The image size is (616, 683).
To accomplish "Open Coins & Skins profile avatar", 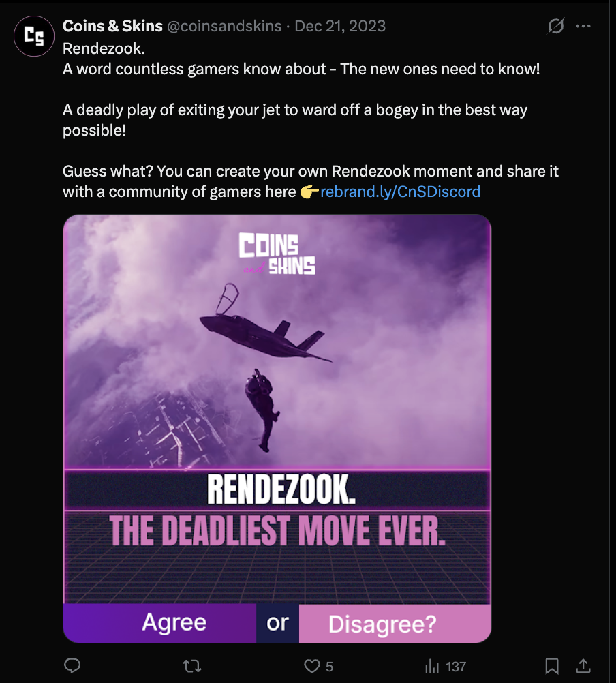I will (x=34, y=36).
